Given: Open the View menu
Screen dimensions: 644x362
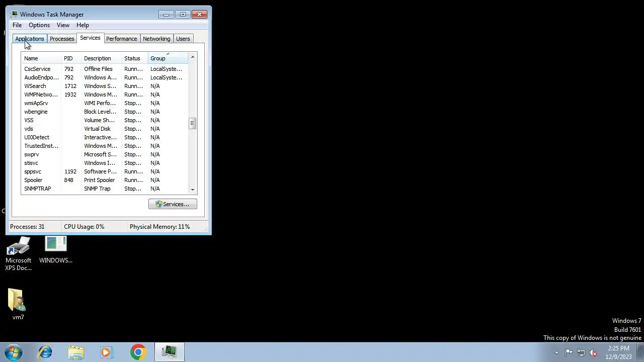Looking at the screenshot, I should click(x=63, y=25).
